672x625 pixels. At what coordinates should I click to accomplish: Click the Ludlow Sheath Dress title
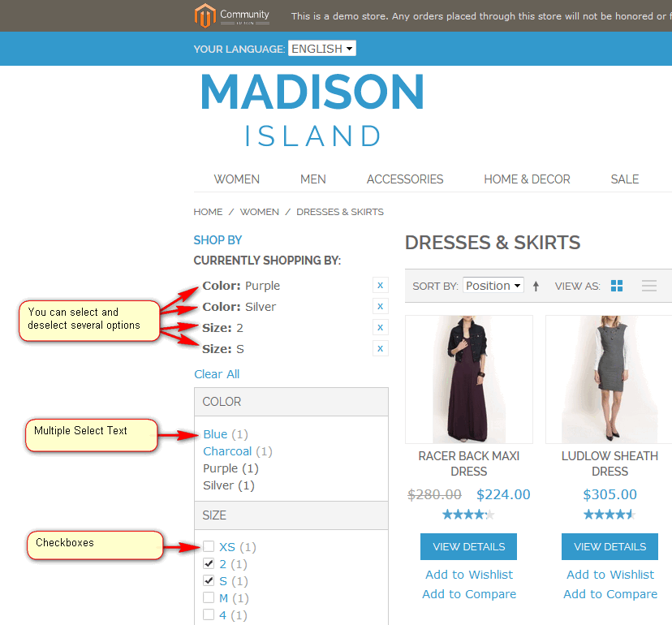point(610,463)
